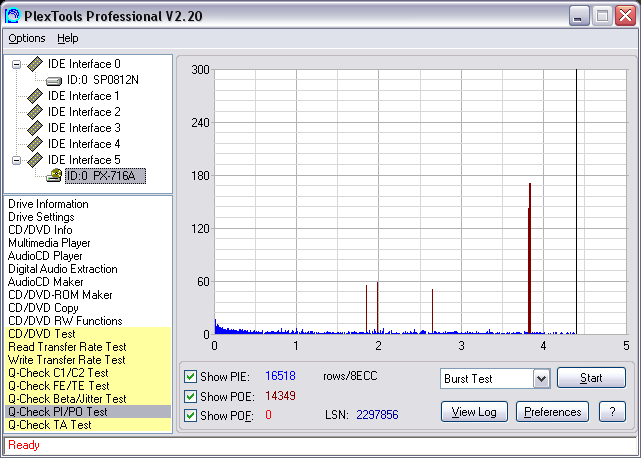Open Multimedia Player function

click(49, 243)
